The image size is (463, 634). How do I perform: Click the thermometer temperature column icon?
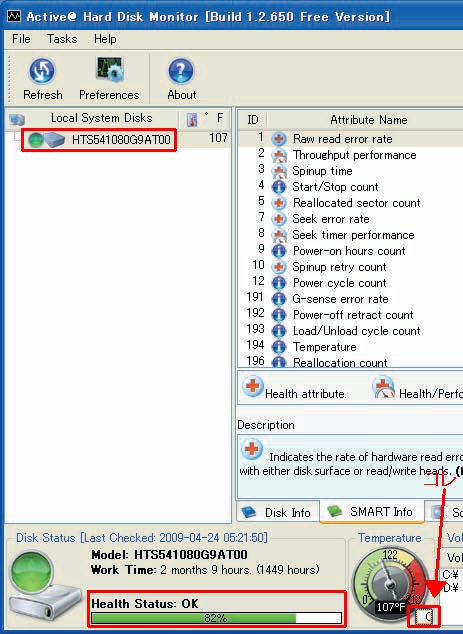coord(192,119)
